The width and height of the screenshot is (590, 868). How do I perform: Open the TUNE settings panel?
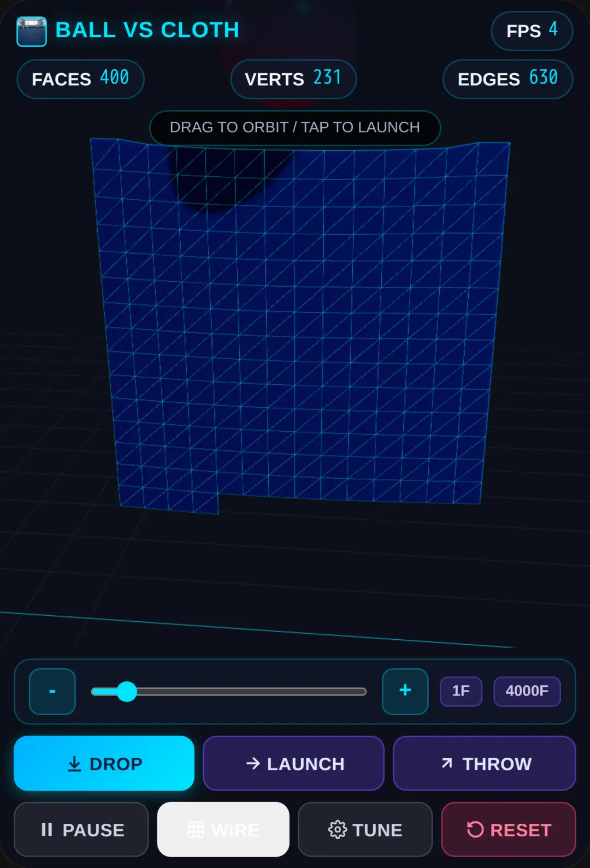365,829
